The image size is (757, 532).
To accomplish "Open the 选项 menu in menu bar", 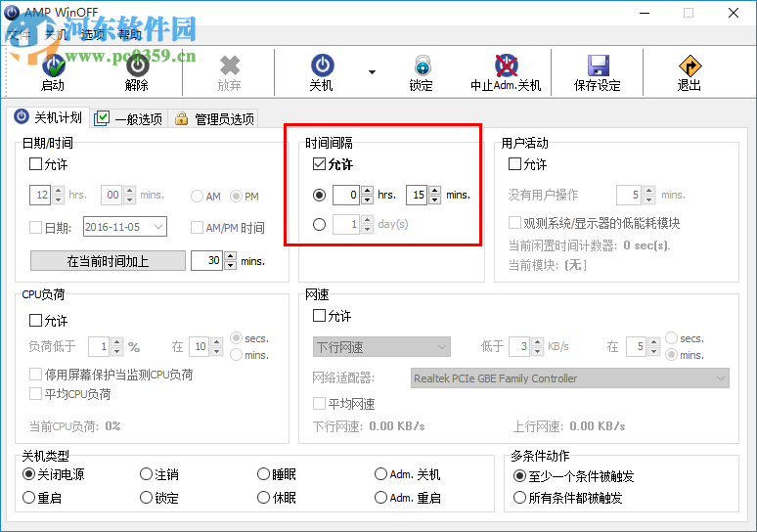I will coord(93,34).
